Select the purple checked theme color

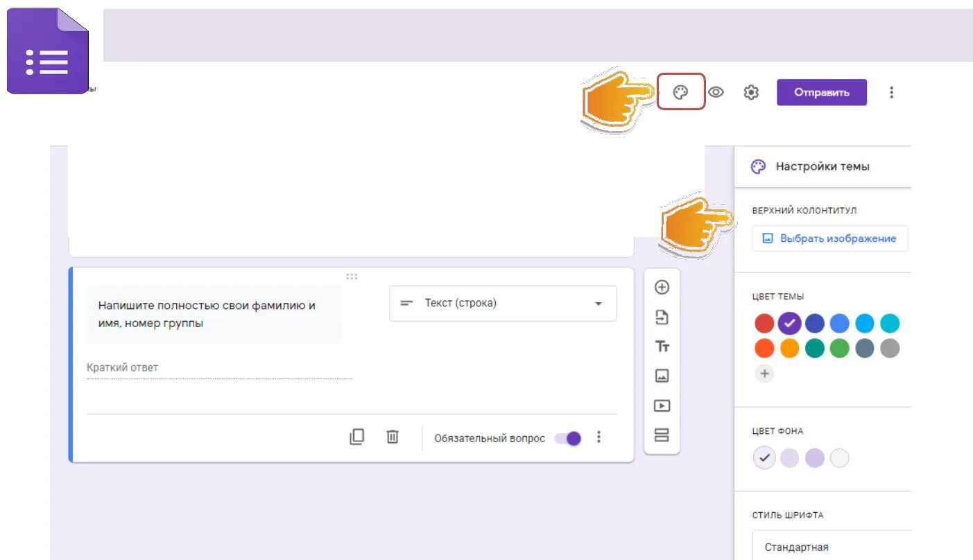tap(790, 323)
